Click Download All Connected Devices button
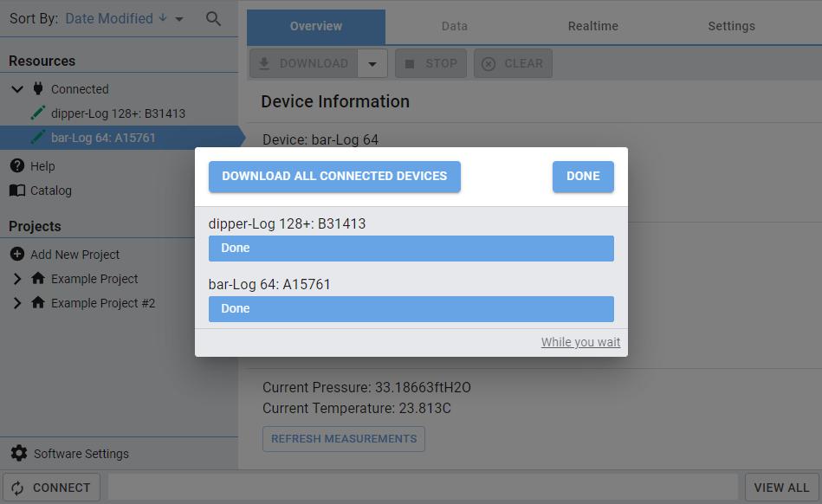The height and width of the screenshot is (504, 822). pyautogui.click(x=334, y=177)
